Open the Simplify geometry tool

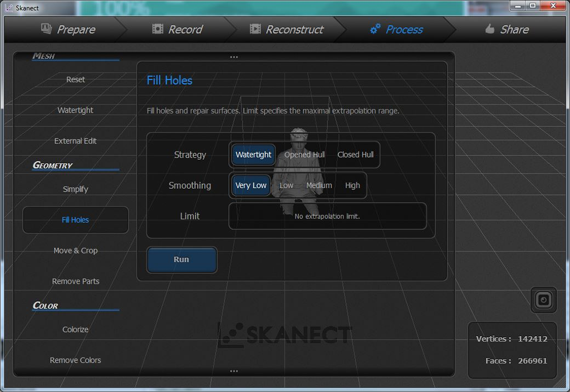tap(75, 189)
